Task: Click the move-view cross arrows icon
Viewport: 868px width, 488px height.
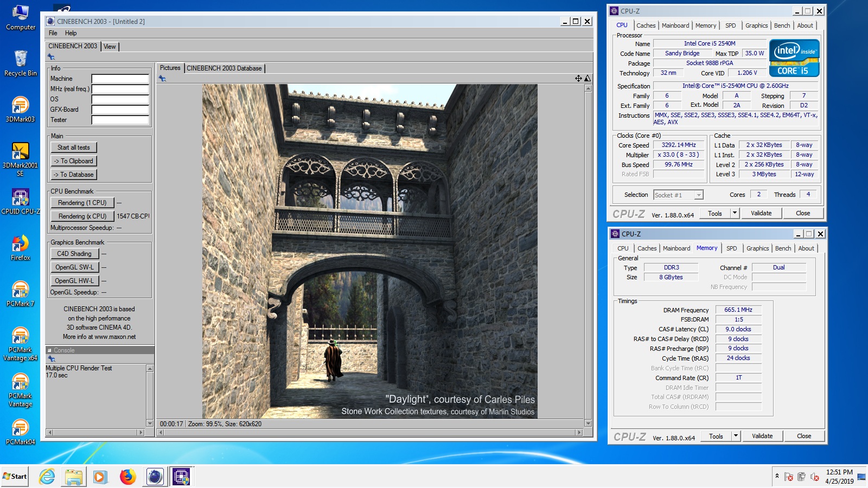Action: [x=578, y=79]
